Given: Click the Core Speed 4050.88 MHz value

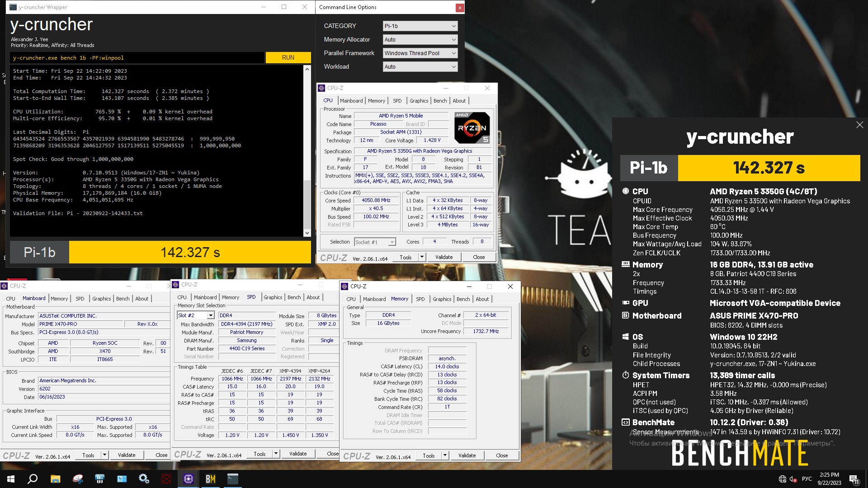Looking at the screenshot, I should 376,201.
